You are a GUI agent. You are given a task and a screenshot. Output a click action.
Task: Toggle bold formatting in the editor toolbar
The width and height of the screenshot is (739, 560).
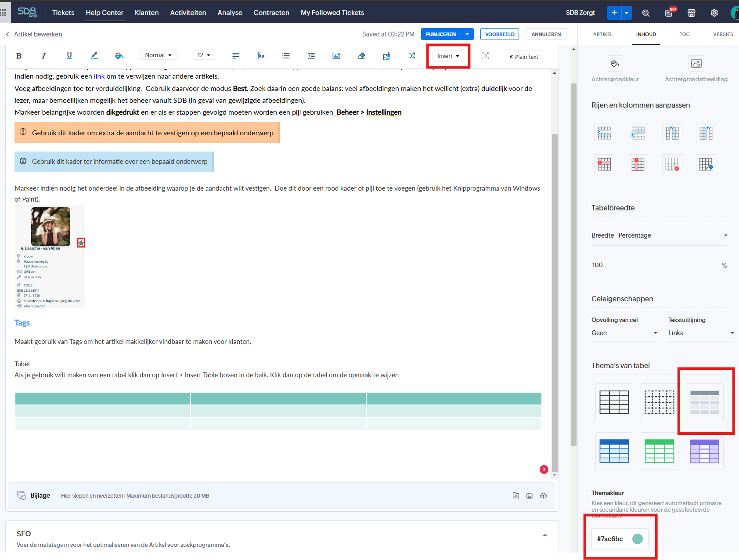[19, 56]
